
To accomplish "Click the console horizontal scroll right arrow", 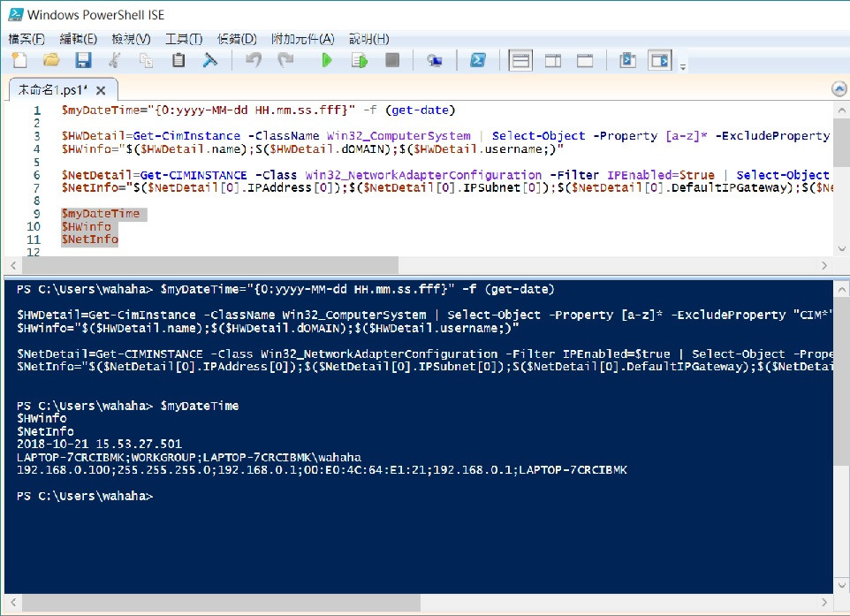I will 824,602.
